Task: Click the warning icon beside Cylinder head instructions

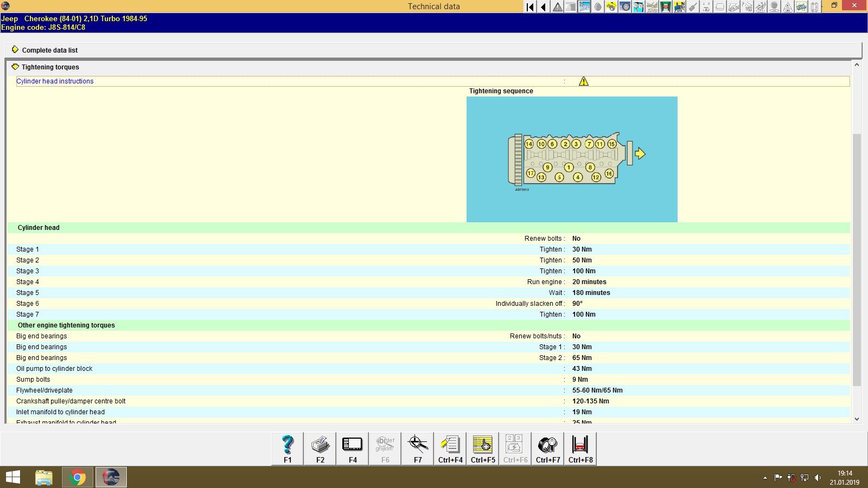Action: point(584,81)
